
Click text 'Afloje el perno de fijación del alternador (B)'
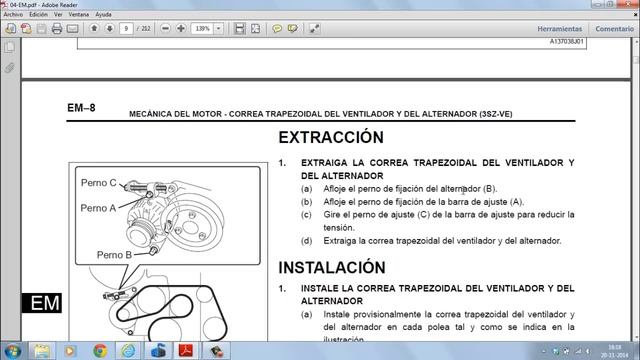tap(410, 189)
